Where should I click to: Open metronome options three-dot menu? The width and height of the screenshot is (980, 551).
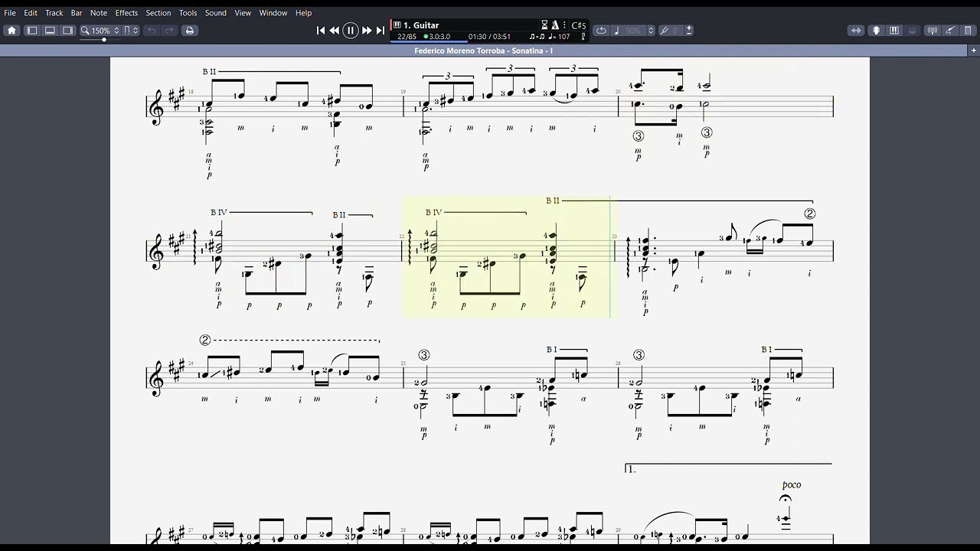[x=564, y=25]
